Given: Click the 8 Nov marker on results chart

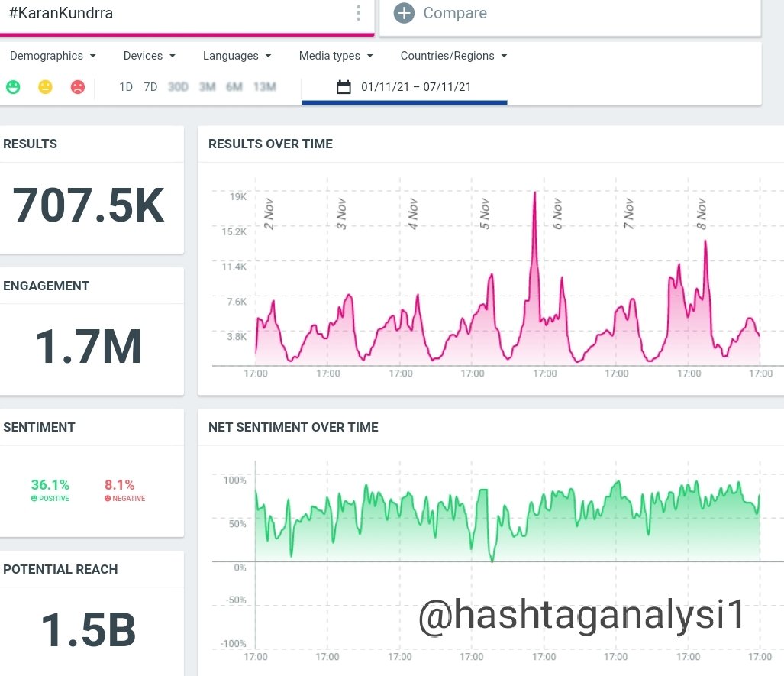Looking at the screenshot, I should (x=702, y=214).
